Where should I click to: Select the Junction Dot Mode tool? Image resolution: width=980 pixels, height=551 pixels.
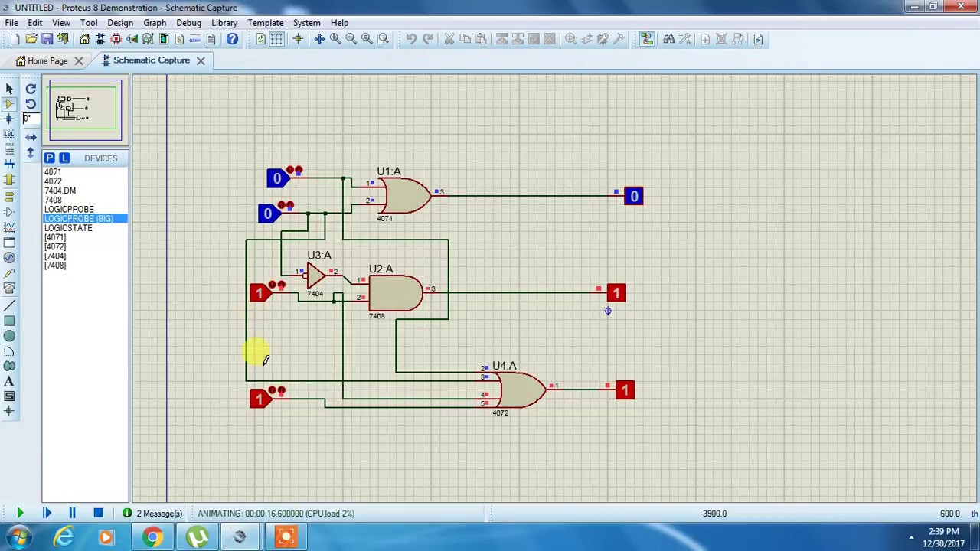coord(9,119)
